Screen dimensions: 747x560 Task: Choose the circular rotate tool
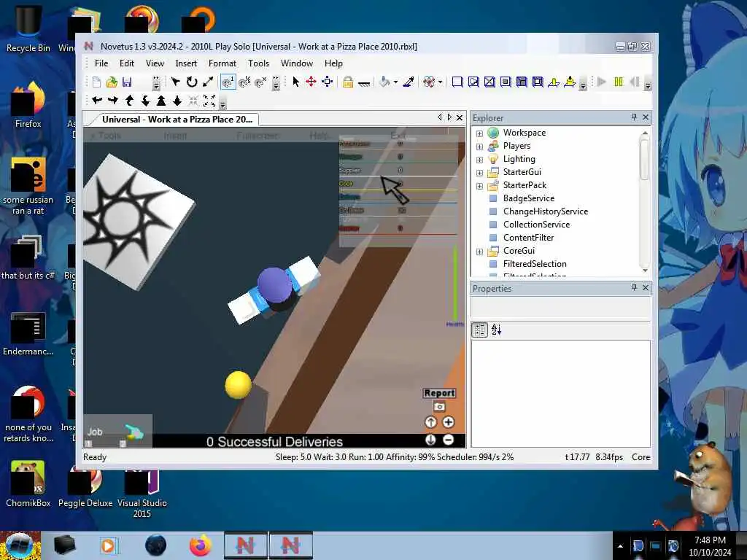[x=192, y=82]
